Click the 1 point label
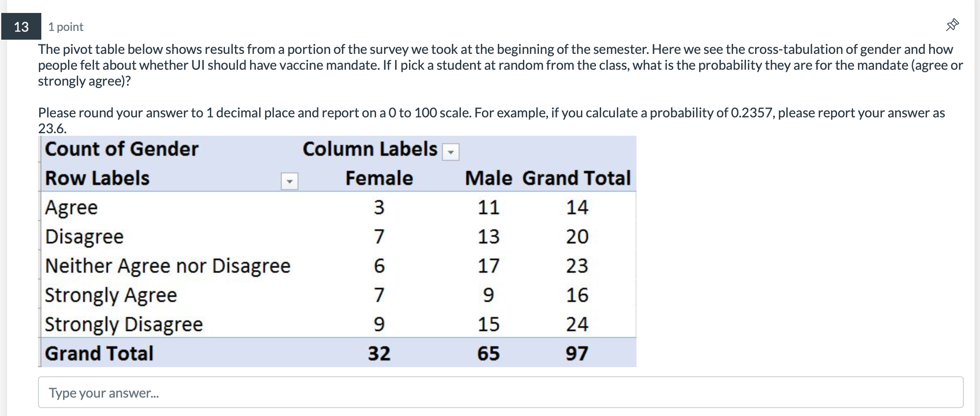The width and height of the screenshot is (980, 416). point(65,26)
